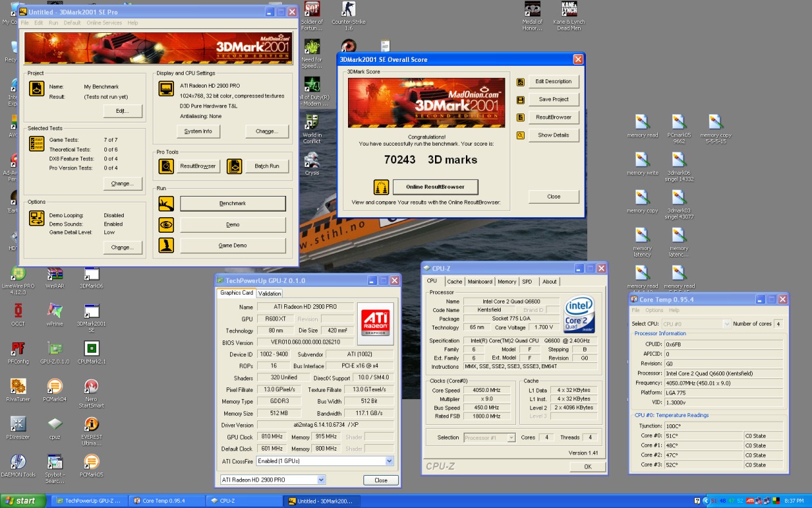This screenshot has height=508, width=812.
Task: Open the memory latency image file
Action: [x=643, y=242]
